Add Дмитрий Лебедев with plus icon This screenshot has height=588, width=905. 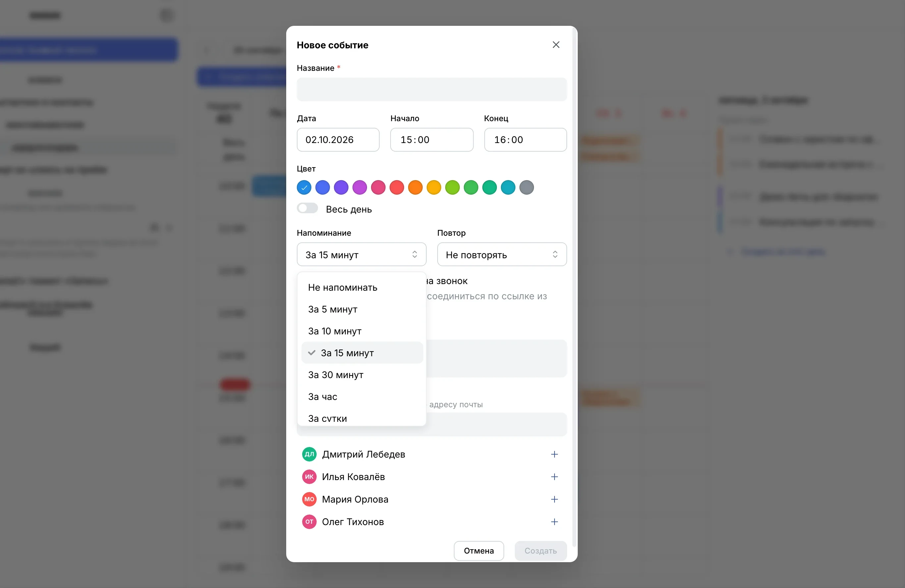point(555,454)
